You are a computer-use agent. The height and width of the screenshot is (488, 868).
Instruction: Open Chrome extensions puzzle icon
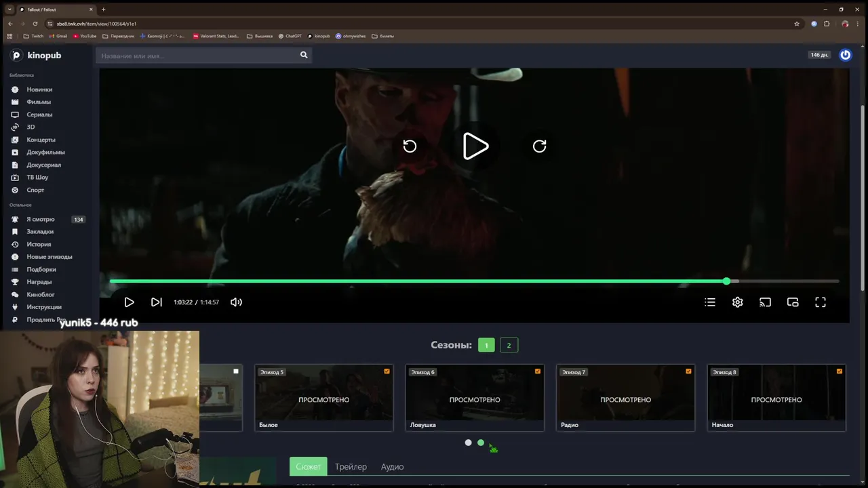(x=827, y=23)
